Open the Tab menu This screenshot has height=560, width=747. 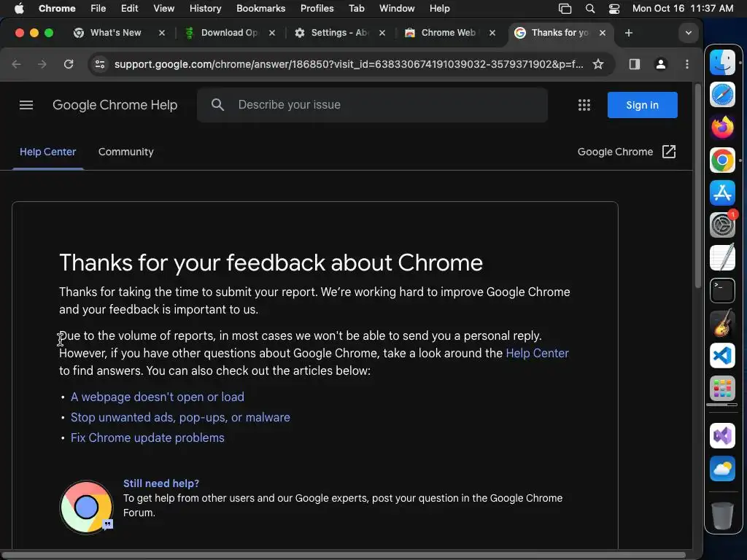click(x=356, y=8)
